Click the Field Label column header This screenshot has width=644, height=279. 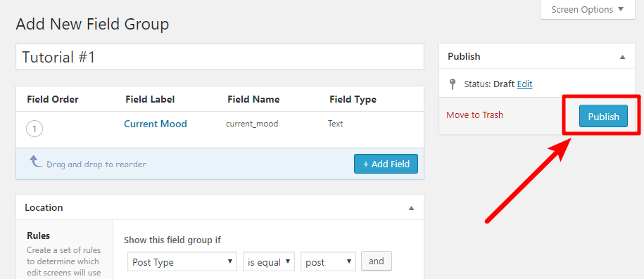(150, 99)
